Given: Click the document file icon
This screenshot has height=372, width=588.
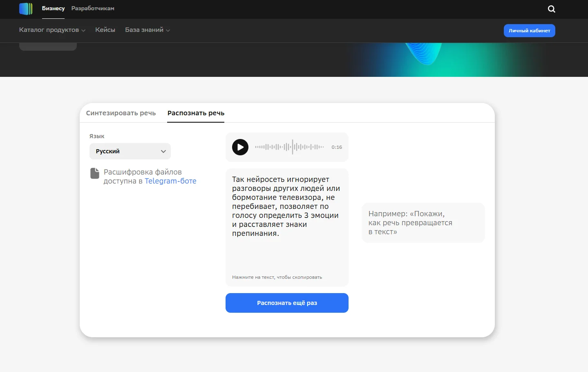Looking at the screenshot, I should 95,173.
